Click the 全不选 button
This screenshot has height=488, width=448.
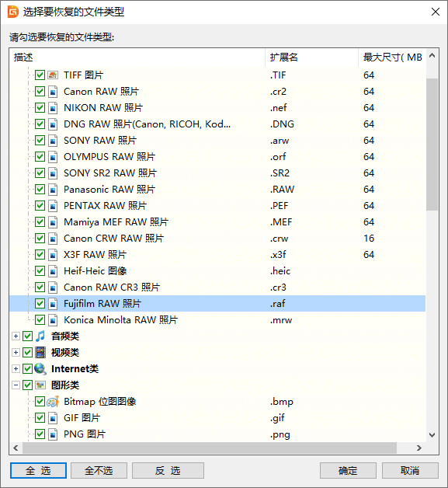[99, 470]
